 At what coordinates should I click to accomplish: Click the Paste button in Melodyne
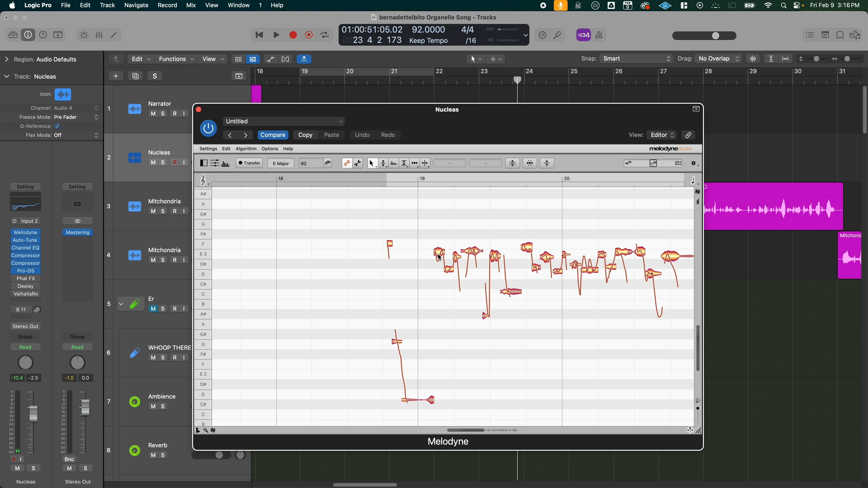coord(332,135)
